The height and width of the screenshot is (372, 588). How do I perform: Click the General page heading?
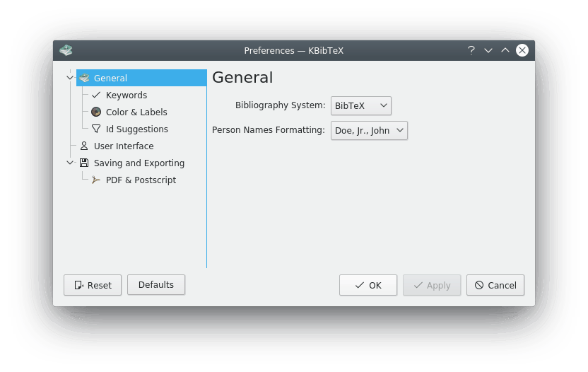242,77
